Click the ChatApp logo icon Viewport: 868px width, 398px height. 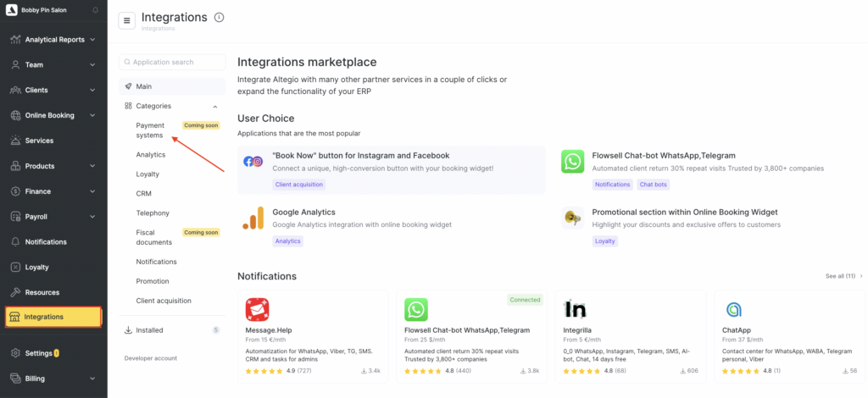pyautogui.click(x=734, y=309)
